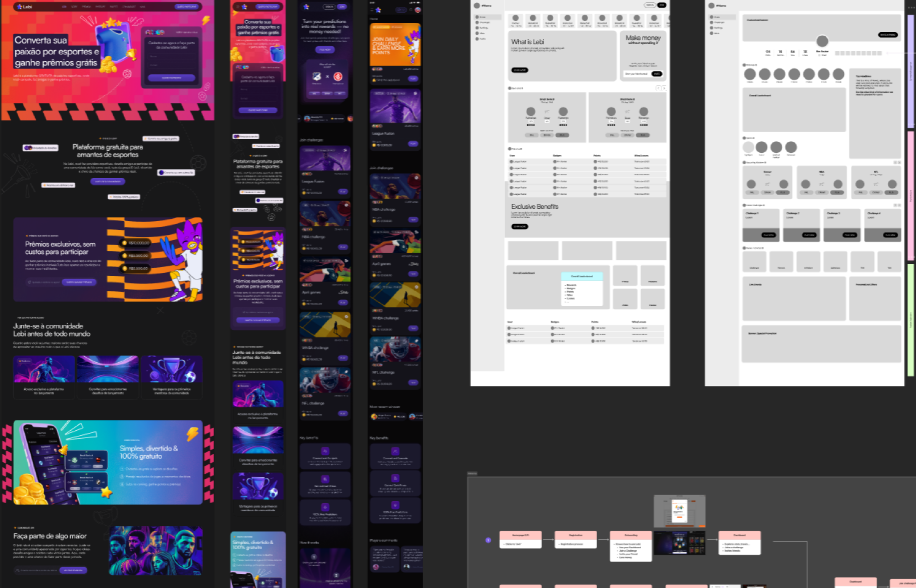The width and height of the screenshot is (916, 588).
Task: Select Onboarding node in flow diagram
Action: (x=630, y=546)
